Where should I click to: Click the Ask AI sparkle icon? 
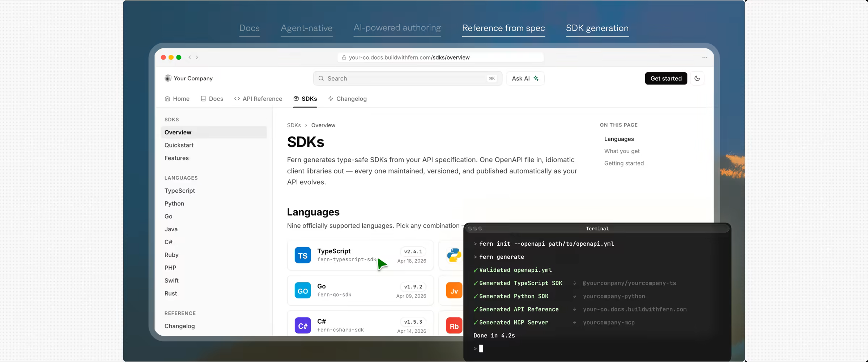click(536, 78)
